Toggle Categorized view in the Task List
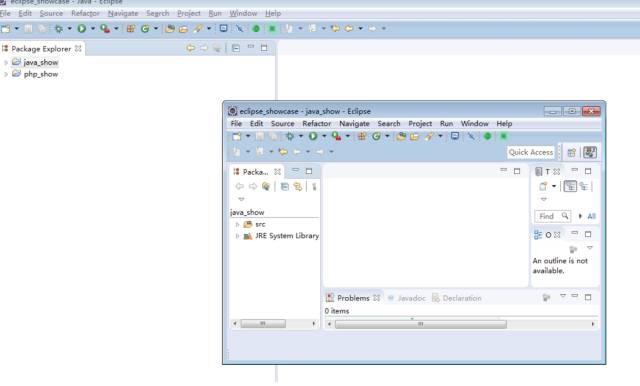Image resolution: width=640 pixels, height=386 pixels. (570, 186)
